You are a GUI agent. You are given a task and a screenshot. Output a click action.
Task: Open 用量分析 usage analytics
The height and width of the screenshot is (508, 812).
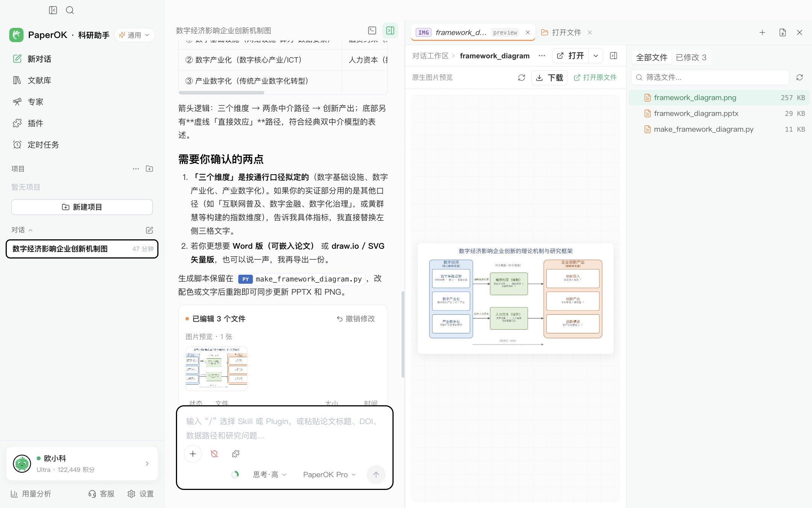pos(31,494)
